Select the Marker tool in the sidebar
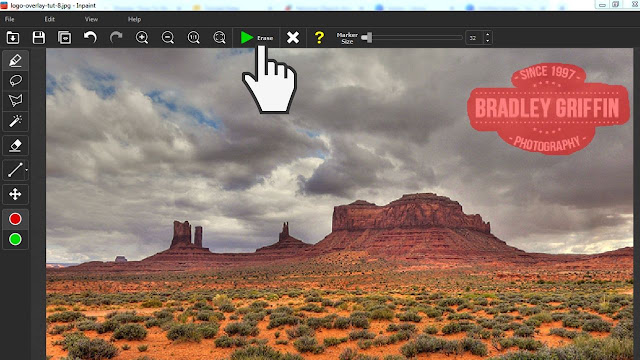Image resolution: width=640 pixels, height=360 pixels. [x=15, y=61]
